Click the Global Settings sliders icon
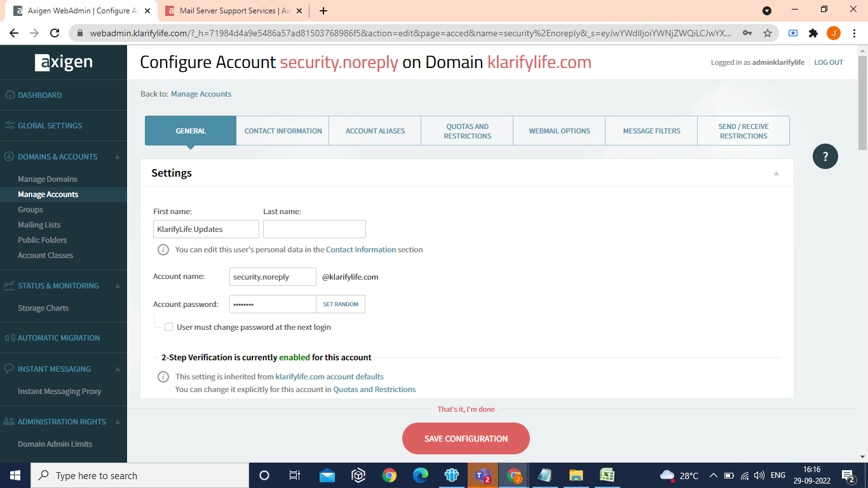Screen dimensions: 868x488 click(x=10, y=126)
